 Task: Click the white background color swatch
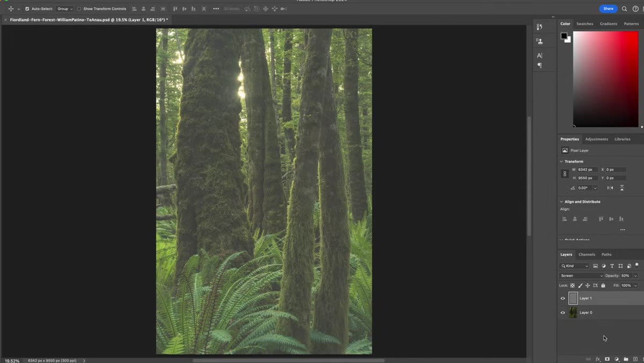click(x=569, y=40)
